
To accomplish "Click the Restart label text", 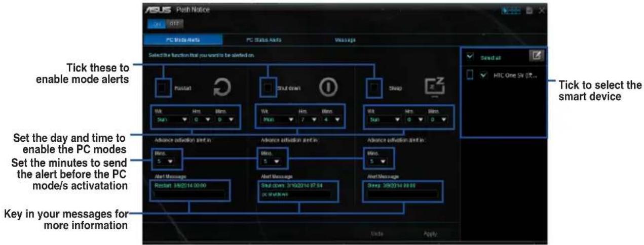I will [183, 88].
